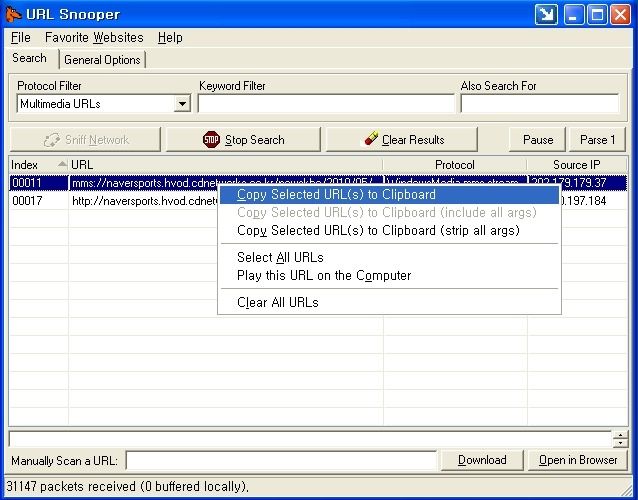Click the URL Snooper app icon in title bar
638x500 pixels.
pyautogui.click(x=13, y=14)
